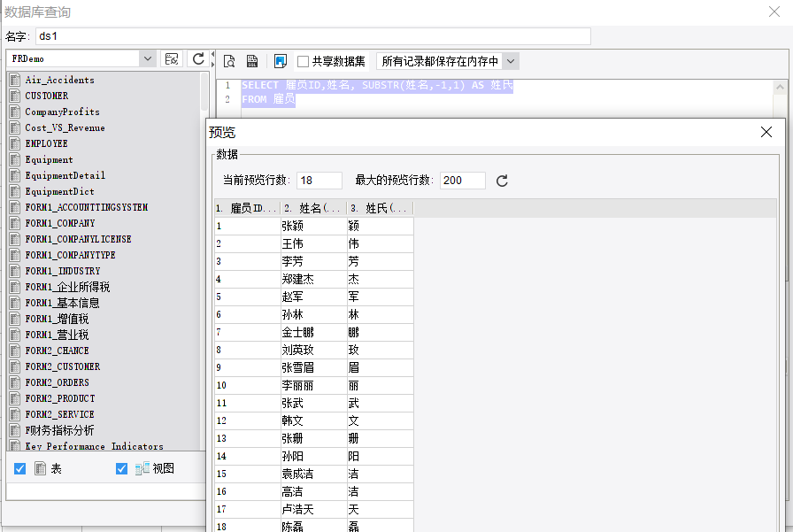The image size is (793, 532).
Task: Click the preview query results icon
Action: 229,61
